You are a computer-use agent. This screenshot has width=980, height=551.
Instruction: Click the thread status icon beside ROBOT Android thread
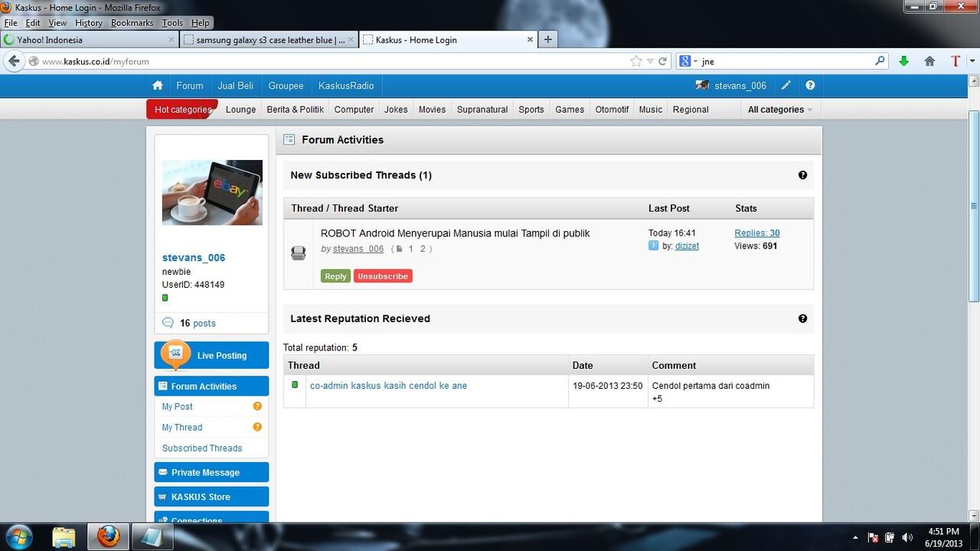(x=299, y=253)
